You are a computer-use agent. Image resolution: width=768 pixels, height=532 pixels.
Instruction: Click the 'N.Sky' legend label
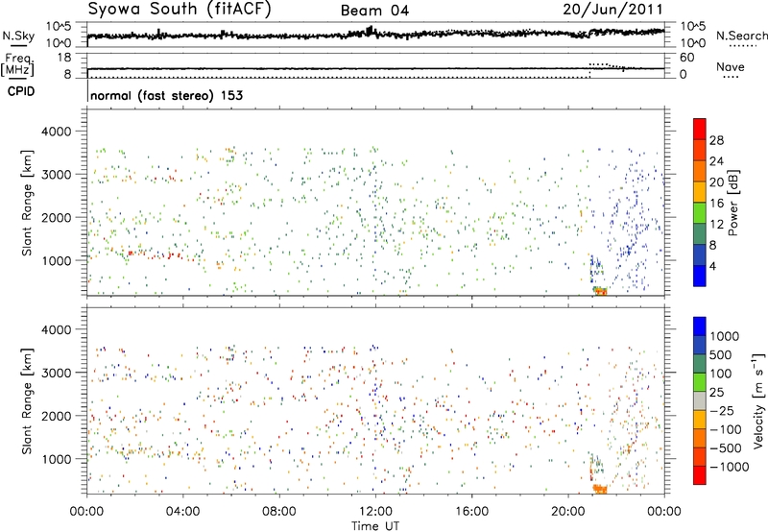pyautogui.click(x=18, y=36)
